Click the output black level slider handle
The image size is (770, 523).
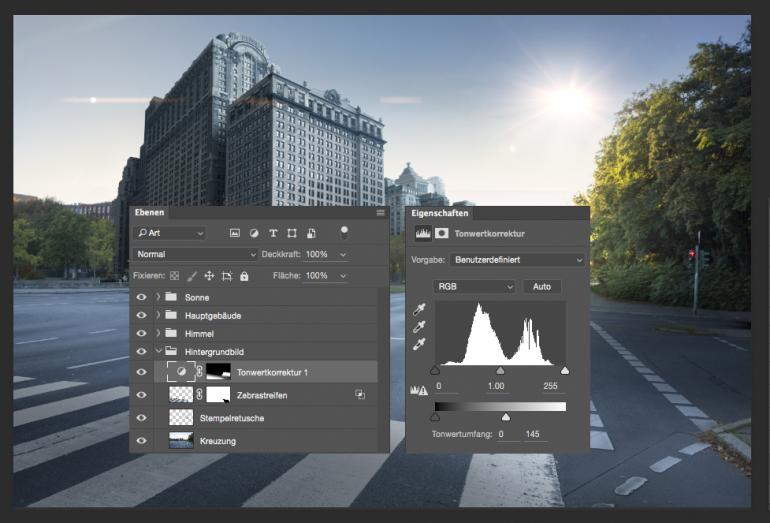tap(435, 417)
